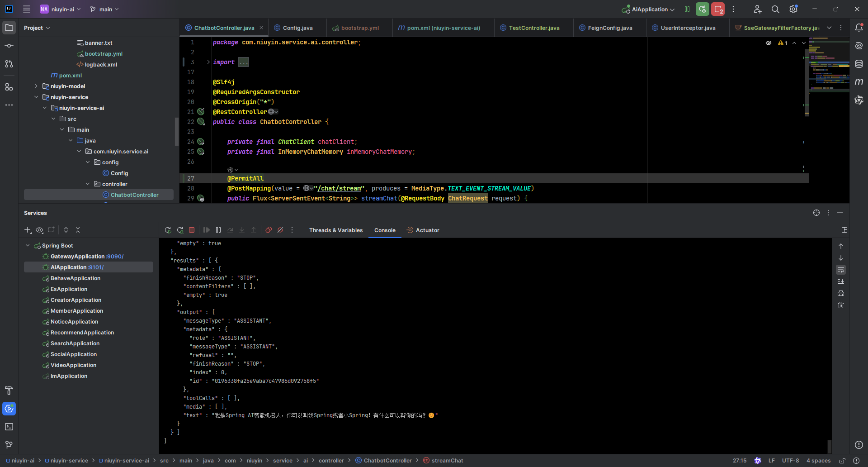The width and height of the screenshot is (868, 467).
Task: Open IDE settings gear icon
Action: click(793, 9)
